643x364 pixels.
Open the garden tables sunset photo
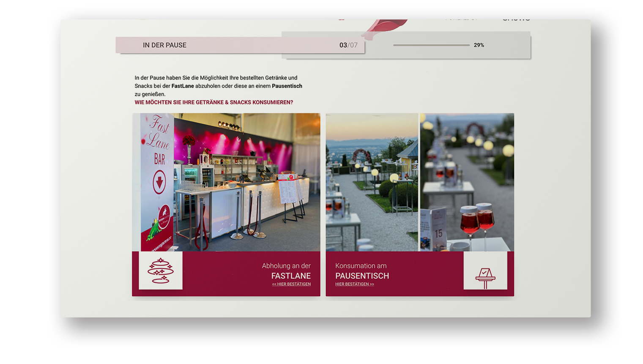372,182
